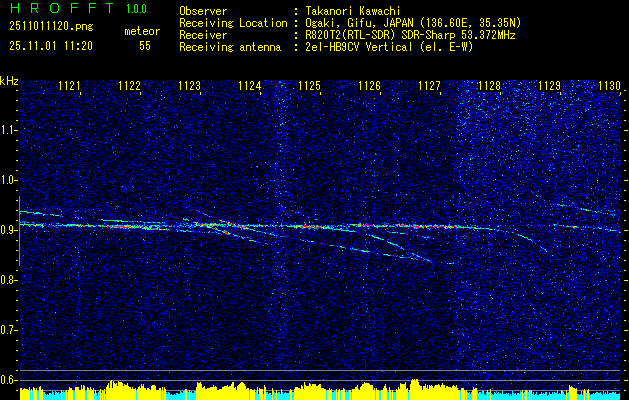
Task: Click time marker 1130
Action: [609, 86]
